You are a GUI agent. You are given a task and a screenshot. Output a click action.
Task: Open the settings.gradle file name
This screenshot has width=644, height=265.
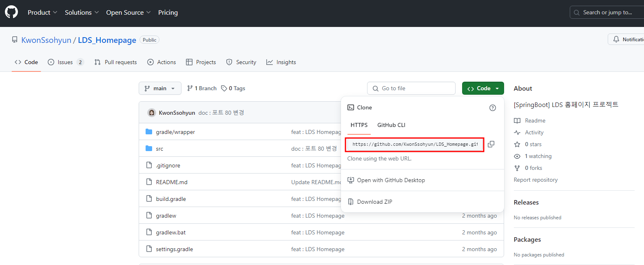(x=175, y=249)
